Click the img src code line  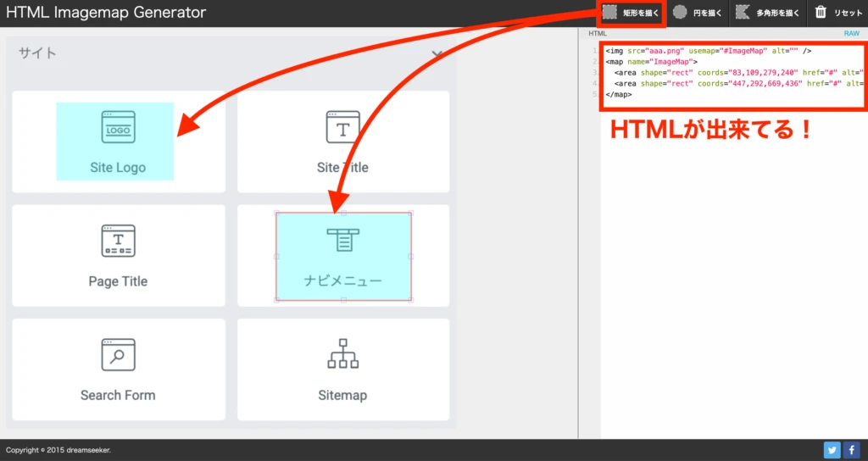point(708,51)
